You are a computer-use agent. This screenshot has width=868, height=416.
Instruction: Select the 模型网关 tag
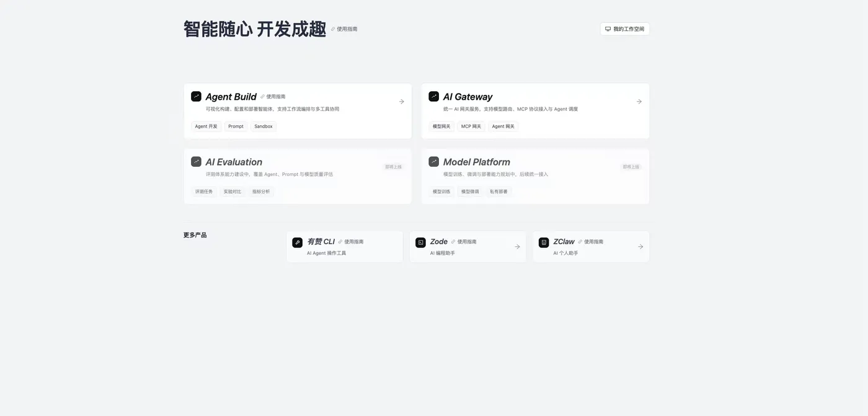441,126
